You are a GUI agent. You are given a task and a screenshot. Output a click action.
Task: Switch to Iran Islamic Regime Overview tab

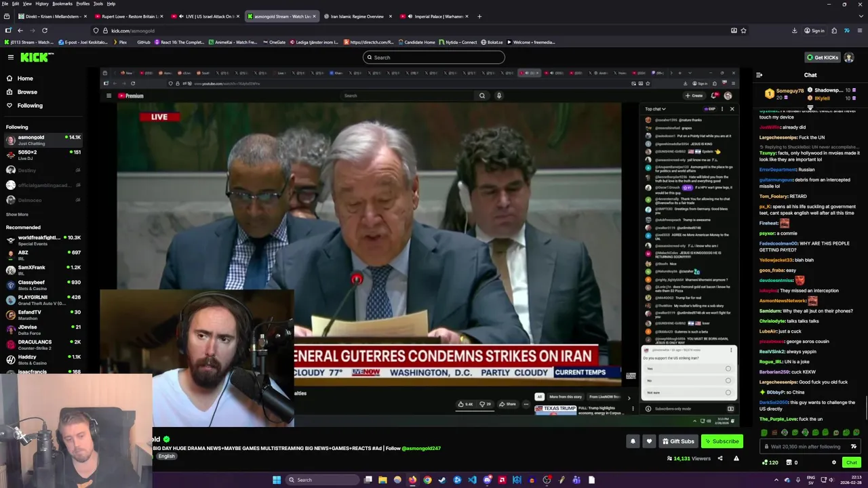coord(357,16)
